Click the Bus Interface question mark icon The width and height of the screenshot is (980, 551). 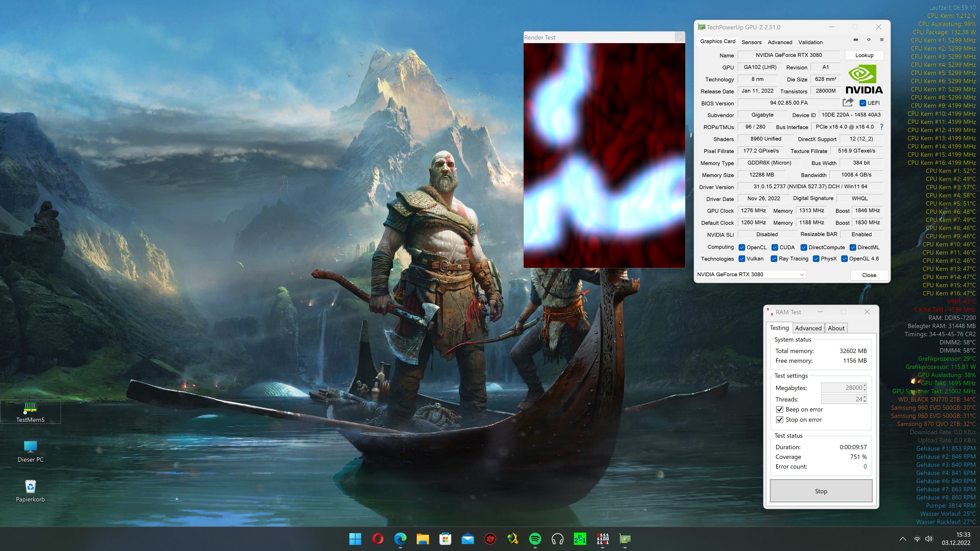881,127
